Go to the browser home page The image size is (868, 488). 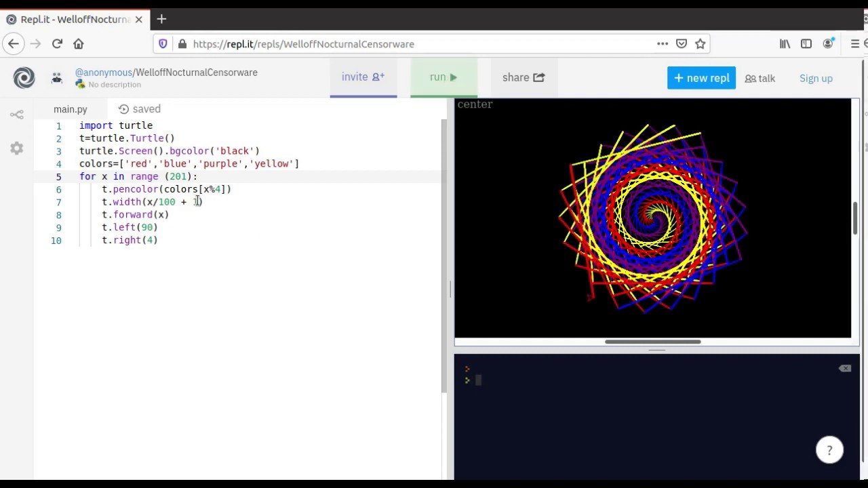pyautogui.click(x=79, y=44)
